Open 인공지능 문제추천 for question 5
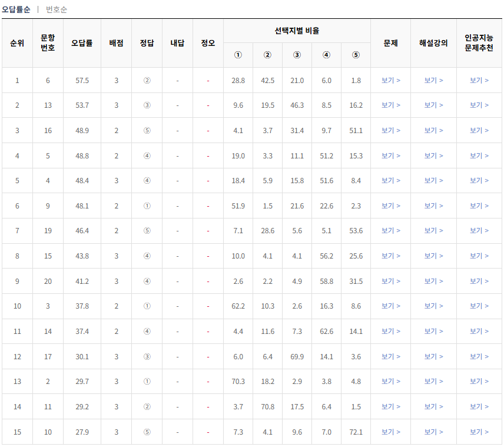Screen dimensions: 504x447 pyautogui.click(x=479, y=155)
